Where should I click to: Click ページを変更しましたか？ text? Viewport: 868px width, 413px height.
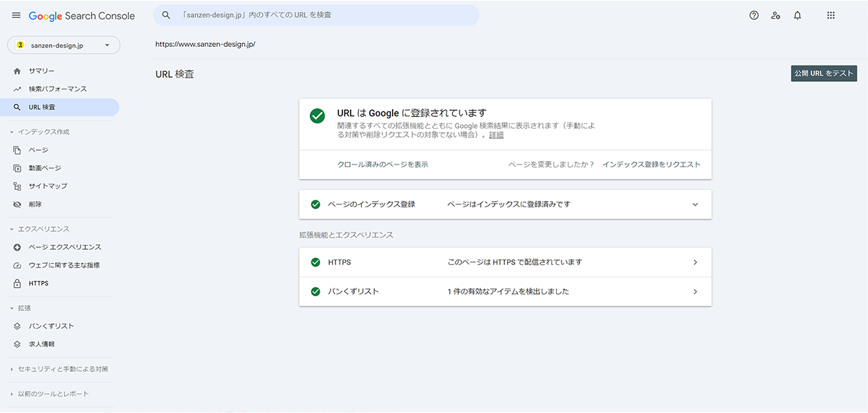pos(551,165)
